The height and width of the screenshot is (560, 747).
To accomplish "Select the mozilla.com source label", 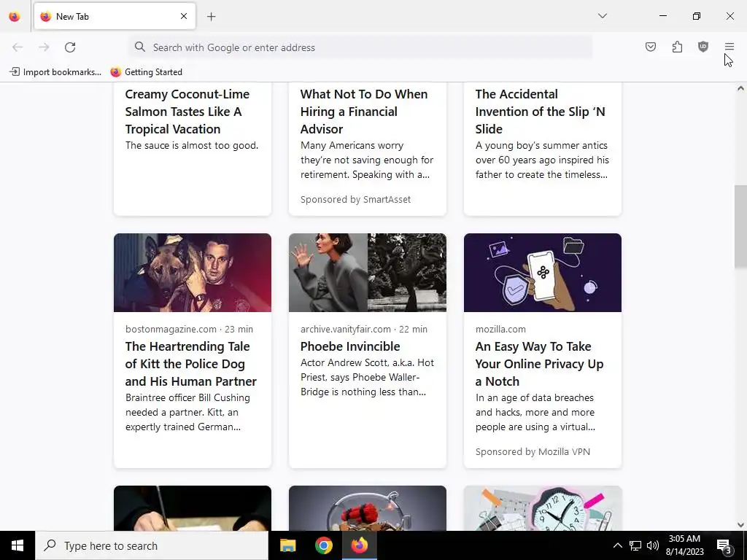I will point(500,329).
